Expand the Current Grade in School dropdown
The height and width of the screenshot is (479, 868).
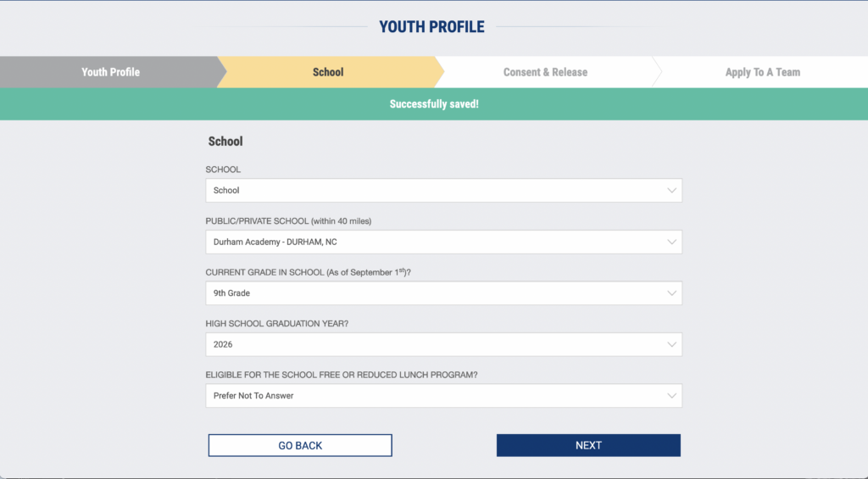443,293
